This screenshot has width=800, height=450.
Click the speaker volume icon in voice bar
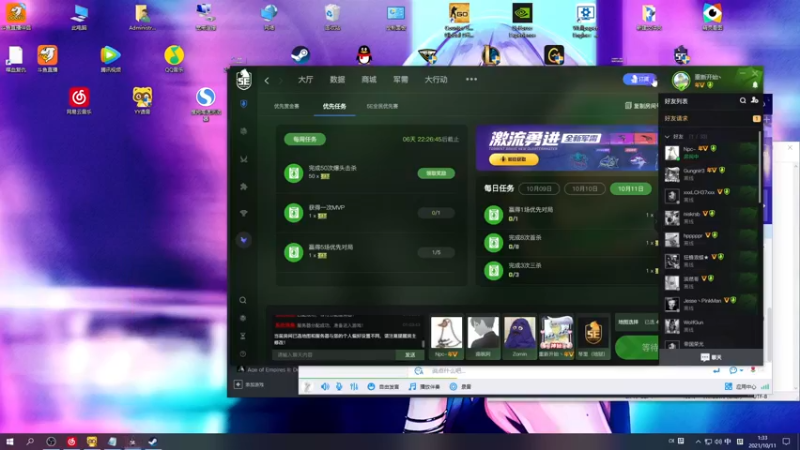pos(325,387)
